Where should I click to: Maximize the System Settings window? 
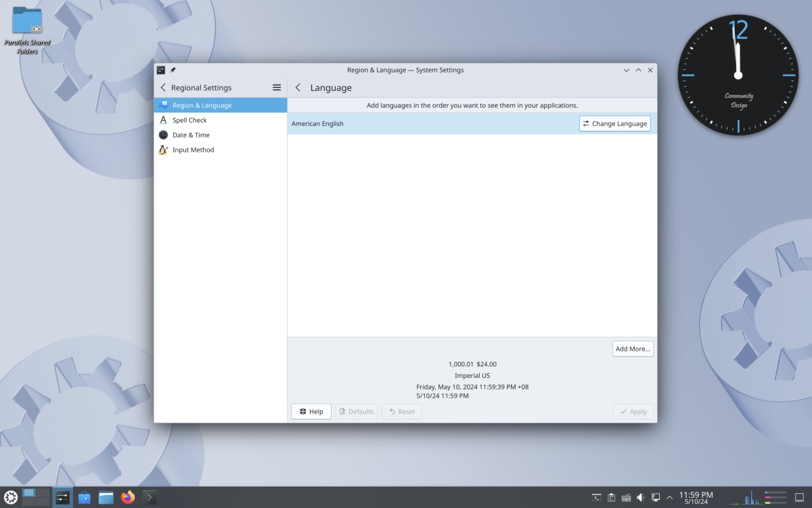[638, 70]
